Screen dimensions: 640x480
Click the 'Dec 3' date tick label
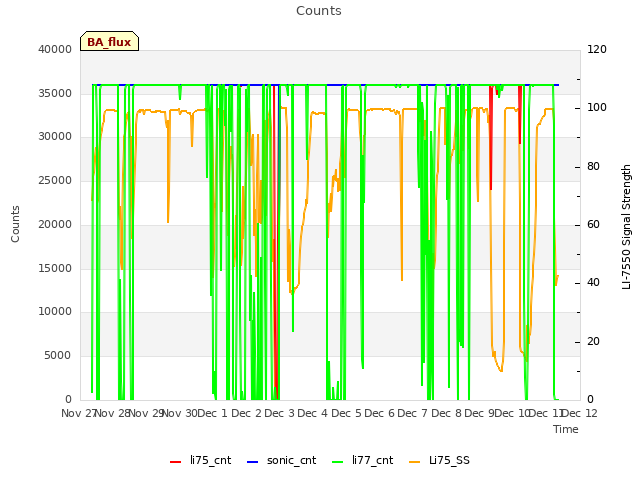(x=280, y=413)
